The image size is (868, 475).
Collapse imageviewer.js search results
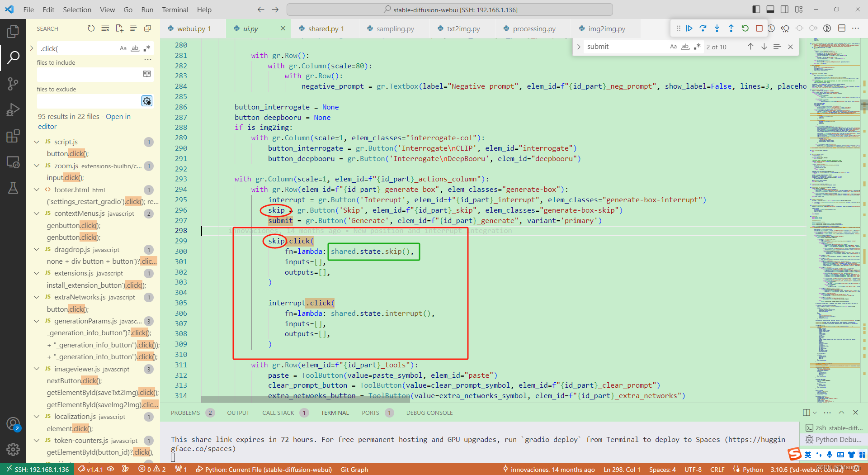pyautogui.click(x=37, y=369)
